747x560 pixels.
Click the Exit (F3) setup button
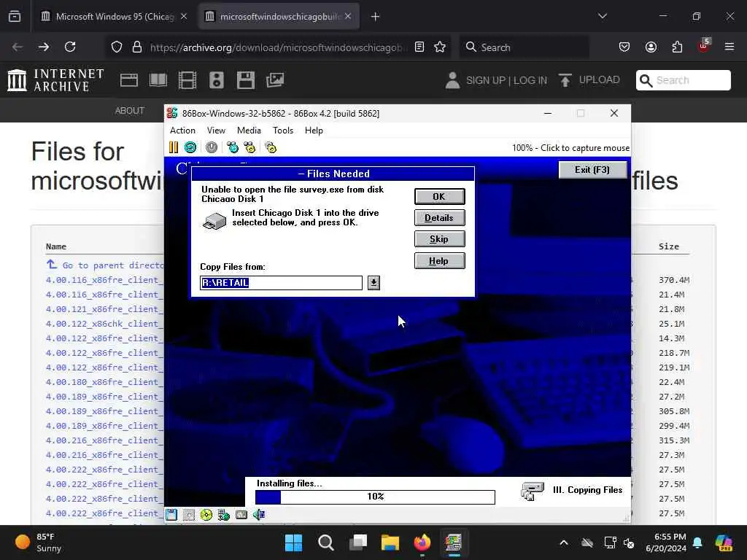[x=592, y=170]
